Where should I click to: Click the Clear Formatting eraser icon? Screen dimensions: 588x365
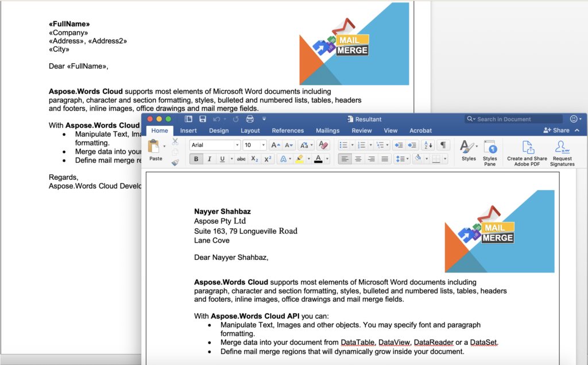(323, 145)
